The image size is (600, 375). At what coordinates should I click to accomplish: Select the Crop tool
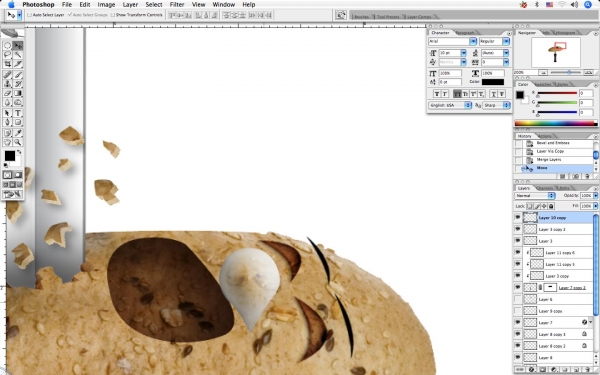coord(7,64)
